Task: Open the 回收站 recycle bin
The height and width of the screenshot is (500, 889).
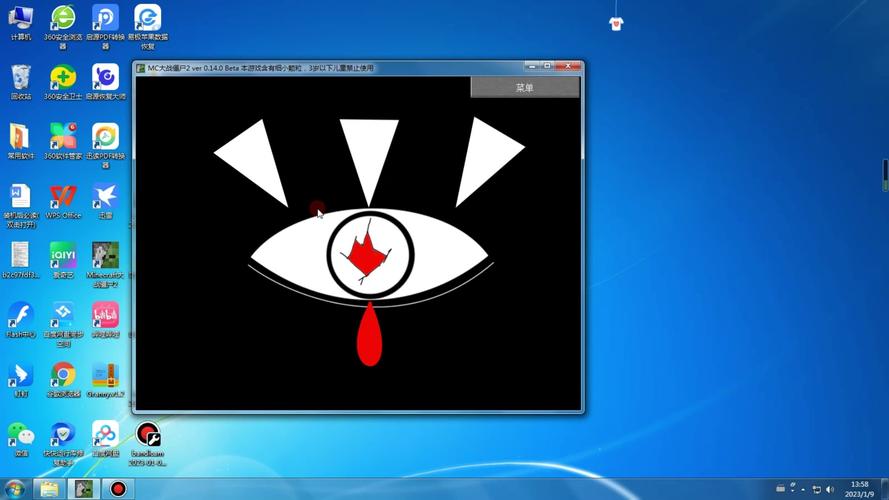Action: (x=20, y=82)
